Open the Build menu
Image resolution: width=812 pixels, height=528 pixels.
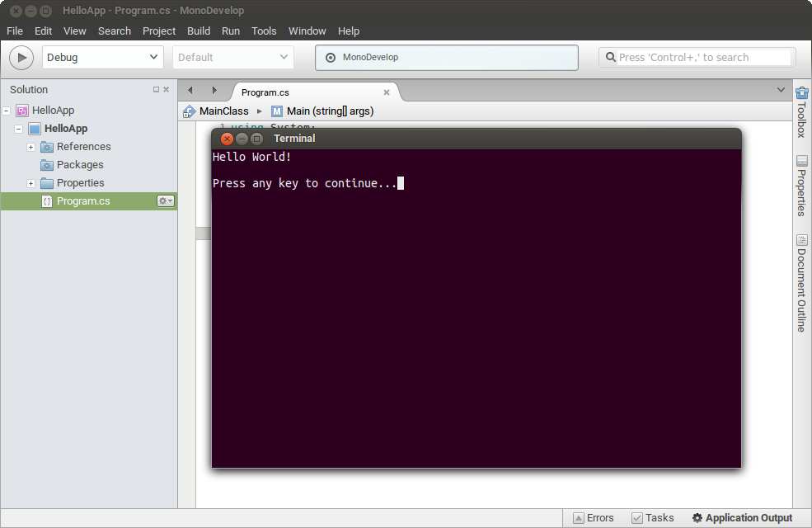198,31
